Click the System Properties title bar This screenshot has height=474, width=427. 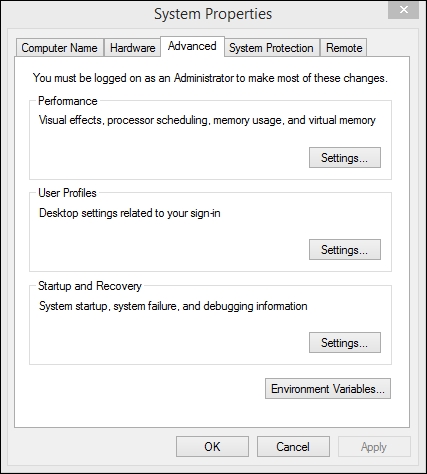(213, 14)
